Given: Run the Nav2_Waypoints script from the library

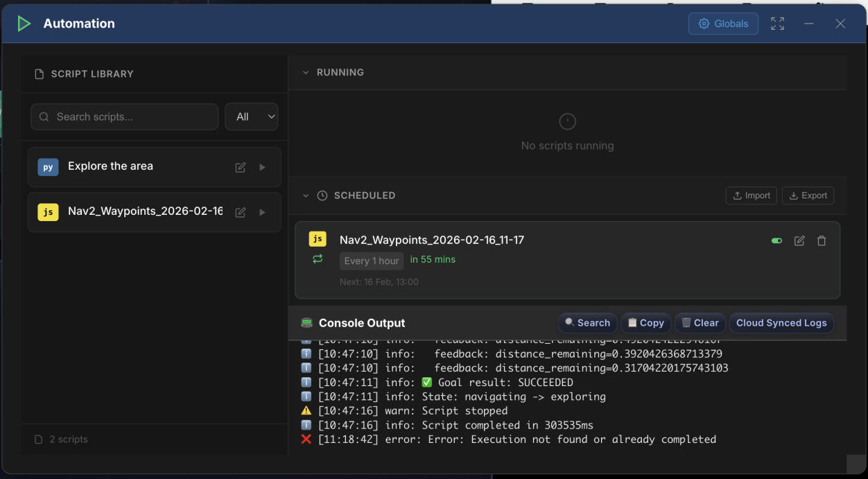Looking at the screenshot, I should [x=262, y=212].
